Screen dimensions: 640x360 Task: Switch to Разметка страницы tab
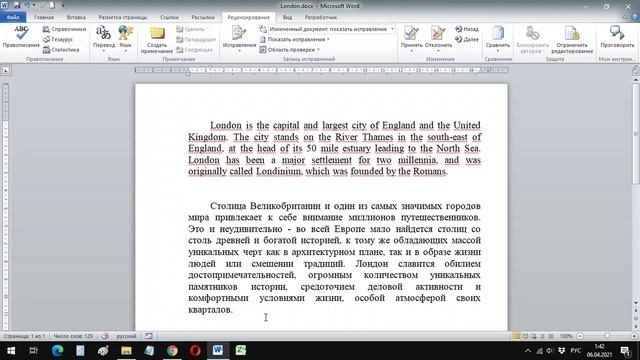(x=122, y=17)
